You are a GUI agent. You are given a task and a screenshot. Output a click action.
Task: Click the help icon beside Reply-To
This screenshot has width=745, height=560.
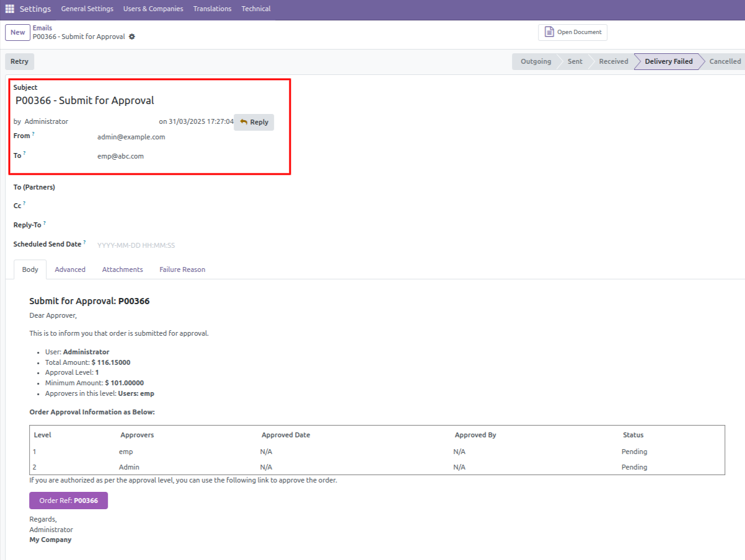point(45,222)
